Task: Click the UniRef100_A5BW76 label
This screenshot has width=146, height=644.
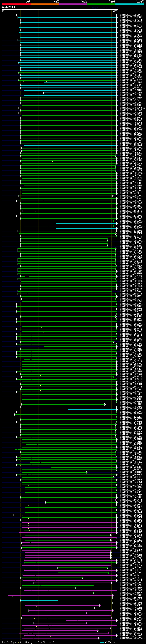Action: (x=131, y=37)
